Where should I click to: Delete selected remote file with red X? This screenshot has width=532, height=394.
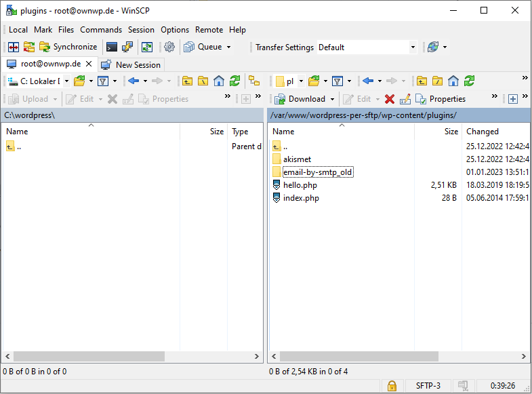390,99
